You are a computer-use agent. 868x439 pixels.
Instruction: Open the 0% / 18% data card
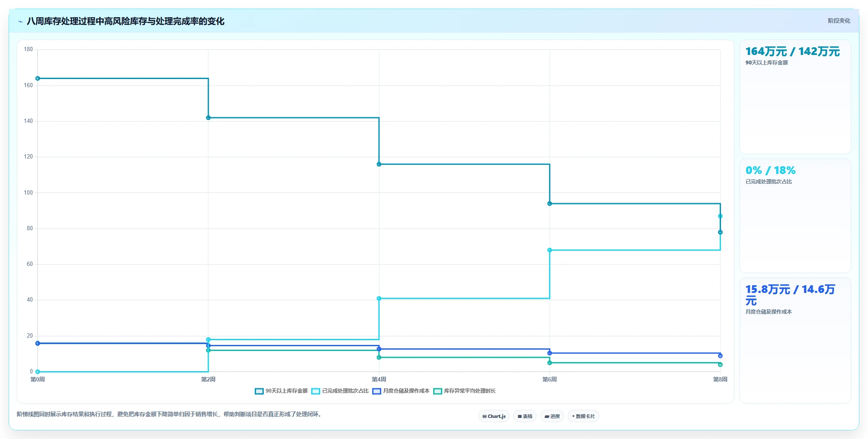(795, 216)
